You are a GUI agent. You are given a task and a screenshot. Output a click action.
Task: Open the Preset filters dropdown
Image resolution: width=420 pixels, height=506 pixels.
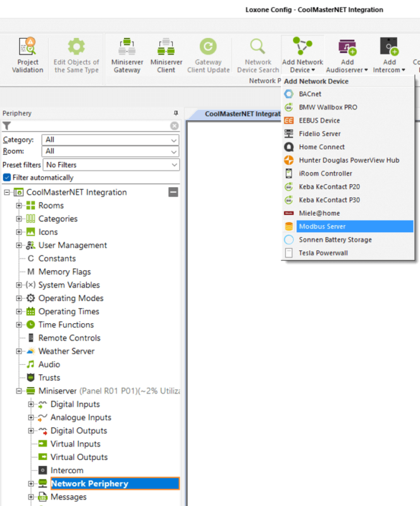point(111,164)
